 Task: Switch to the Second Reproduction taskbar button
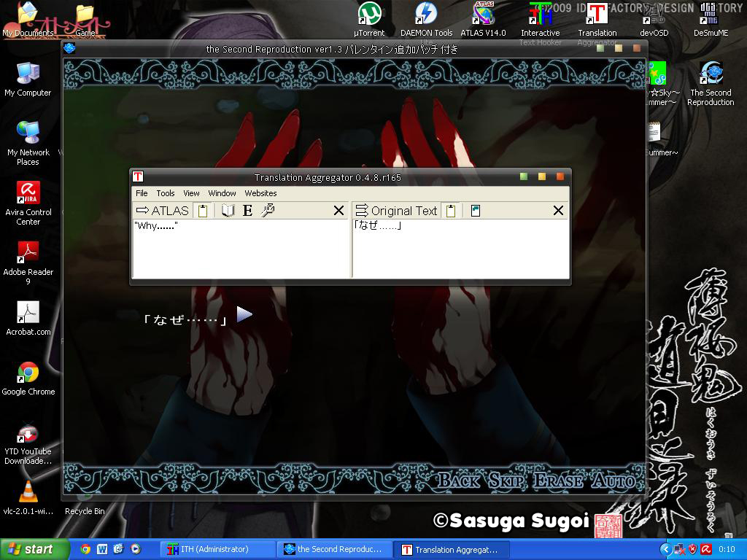click(334, 549)
